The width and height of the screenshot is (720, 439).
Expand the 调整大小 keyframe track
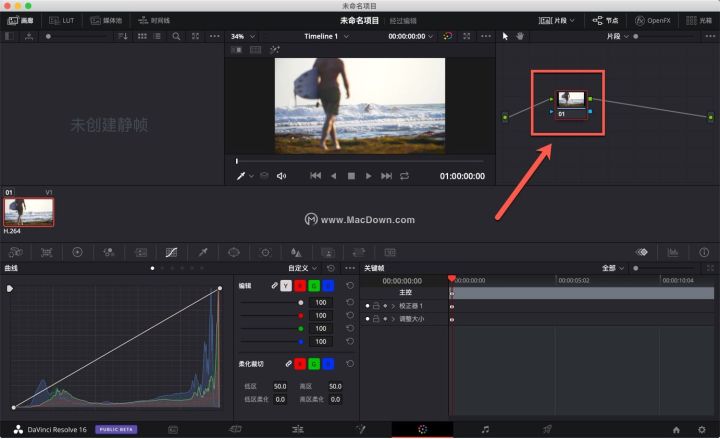[393, 319]
